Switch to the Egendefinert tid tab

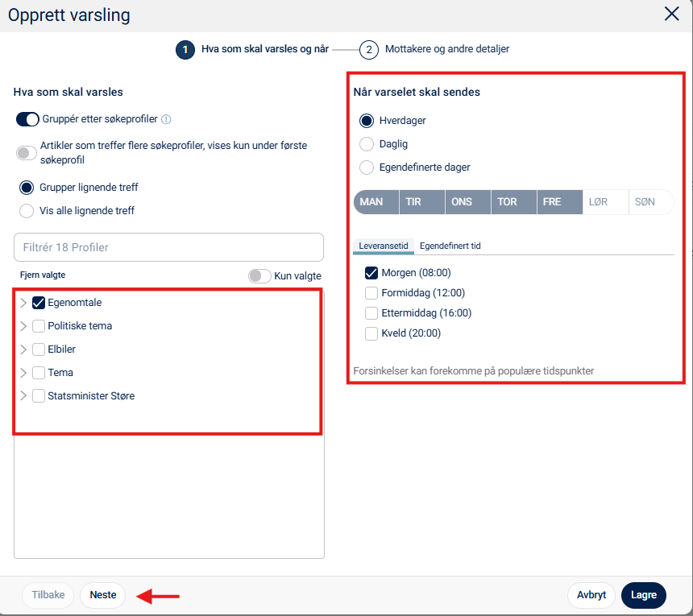(450, 246)
